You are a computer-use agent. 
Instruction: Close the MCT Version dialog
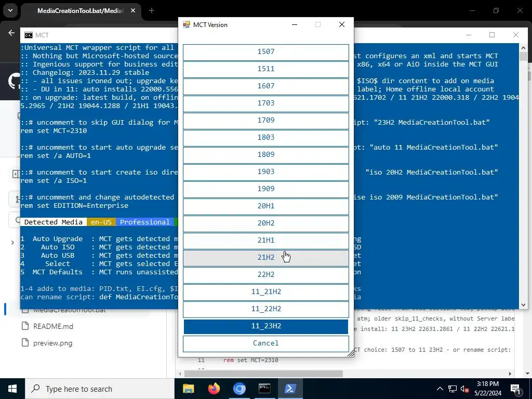pyautogui.click(x=342, y=24)
